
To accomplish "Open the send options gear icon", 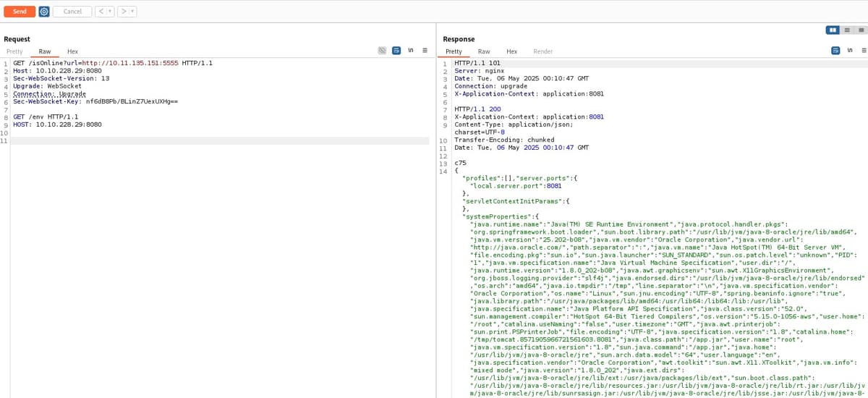I will [44, 12].
